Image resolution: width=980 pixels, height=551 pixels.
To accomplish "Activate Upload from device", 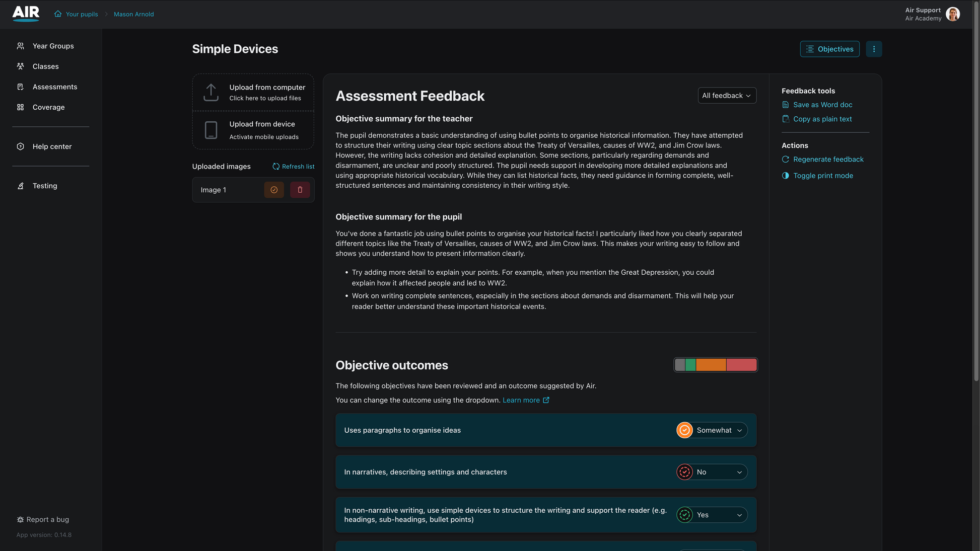I will click(x=253, y=130).
